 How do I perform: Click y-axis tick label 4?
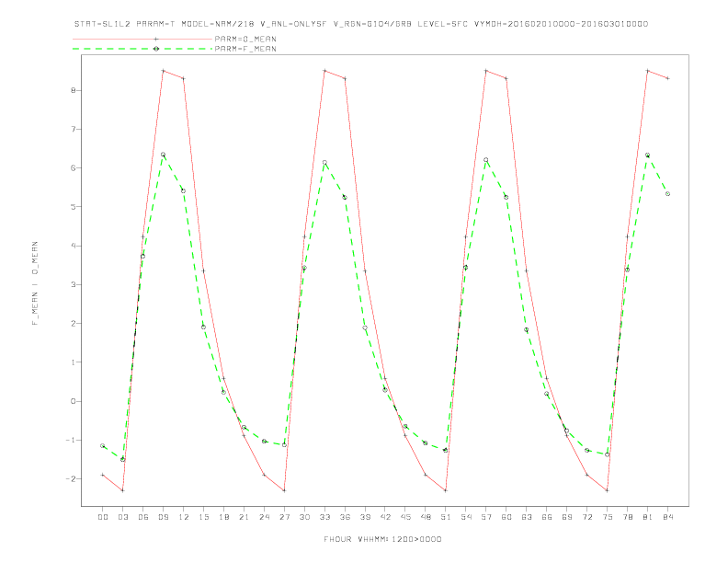(x=73, y=246)
